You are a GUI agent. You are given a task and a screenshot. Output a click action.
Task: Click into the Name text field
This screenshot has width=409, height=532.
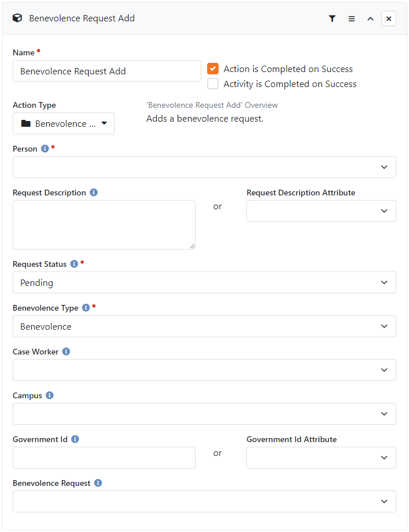click(107, 71)
